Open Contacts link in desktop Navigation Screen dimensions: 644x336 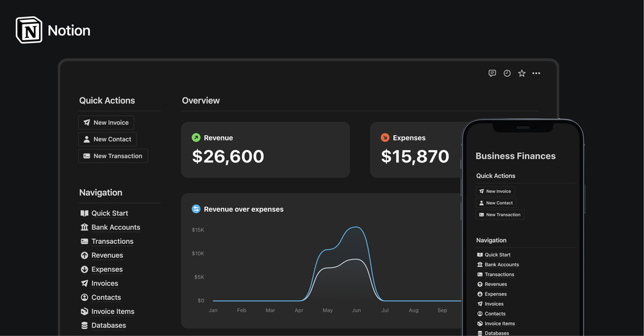pos(106,297)
